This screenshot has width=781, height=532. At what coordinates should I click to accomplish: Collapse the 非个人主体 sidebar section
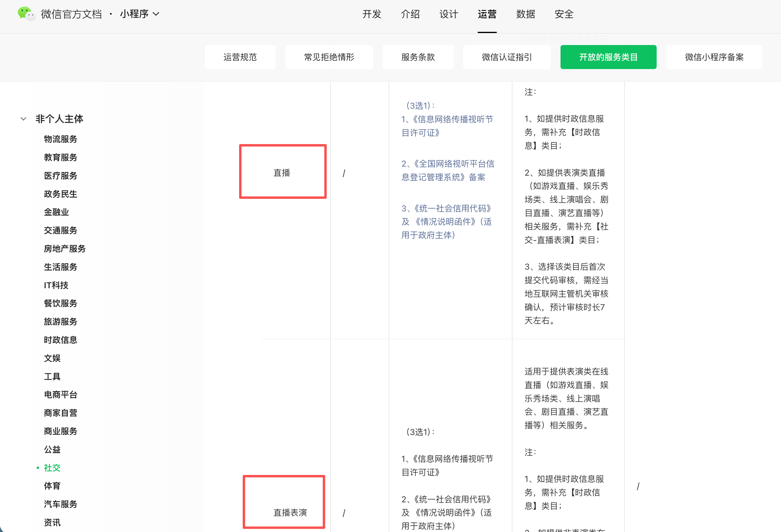click(23, 119)
